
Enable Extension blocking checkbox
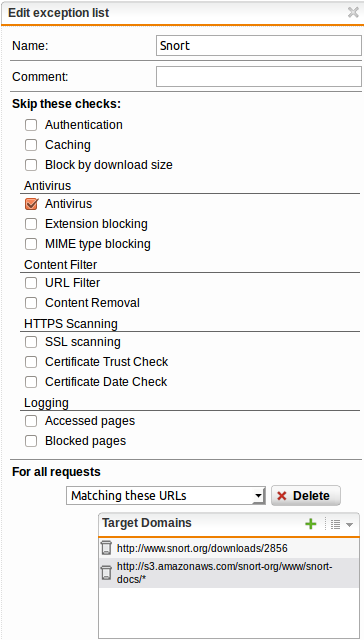click(x=31, y=224)
